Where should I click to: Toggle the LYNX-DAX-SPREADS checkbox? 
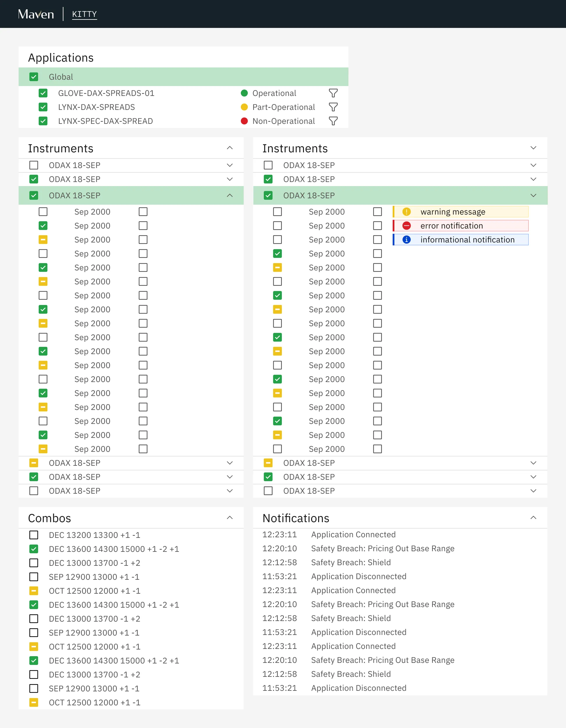[x=43, y=107]
